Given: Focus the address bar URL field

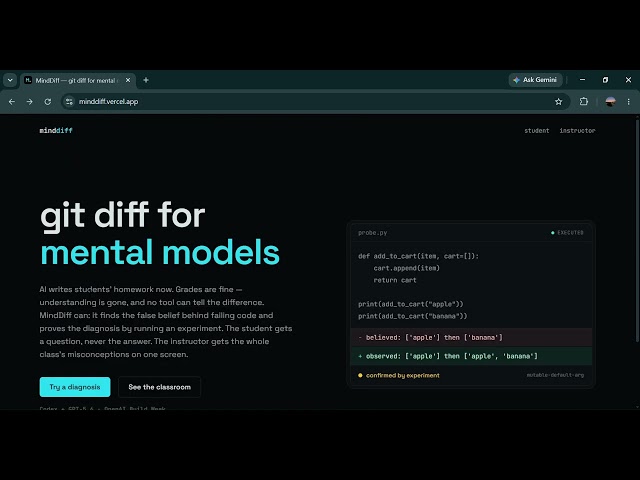Looking at the screenshot, I should click(310, 102).
